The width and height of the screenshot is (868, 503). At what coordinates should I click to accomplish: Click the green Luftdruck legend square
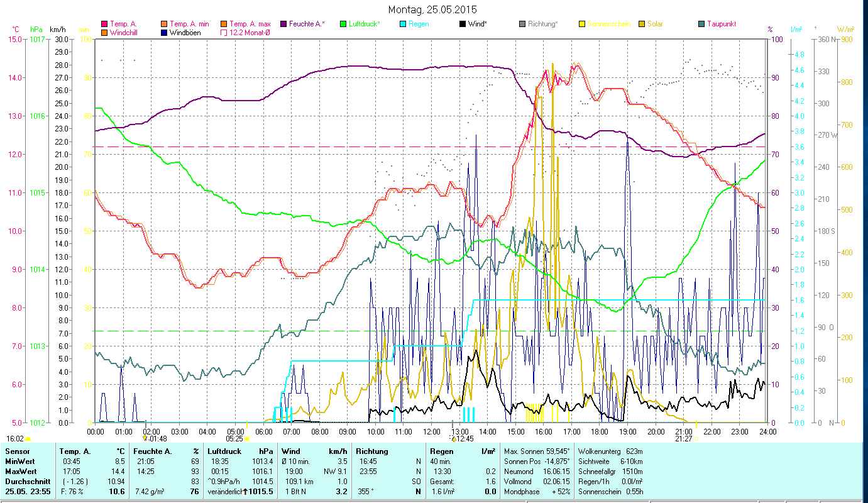click(343, 24)
